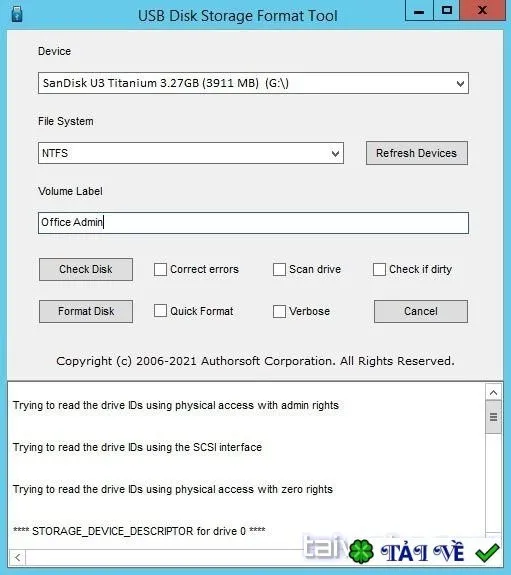
Task: Select the log line mentioning admin rights
Action: pyautogui.click(x=176, y=406)
